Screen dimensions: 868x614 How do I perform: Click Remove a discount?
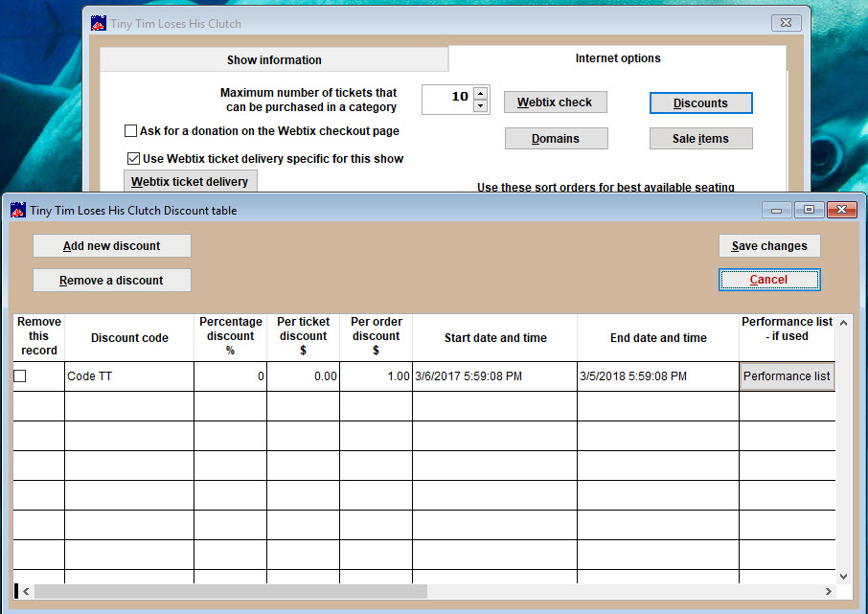112,280
